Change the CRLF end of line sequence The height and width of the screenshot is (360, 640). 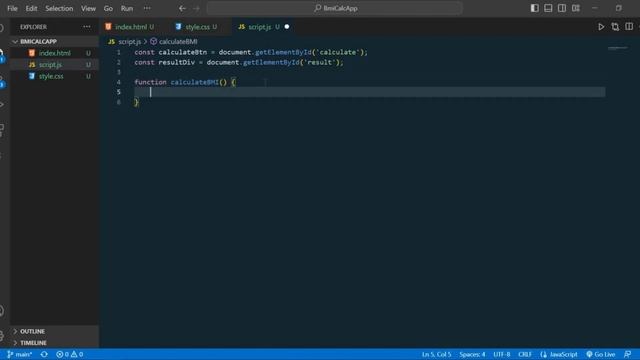tap(525, 354)
